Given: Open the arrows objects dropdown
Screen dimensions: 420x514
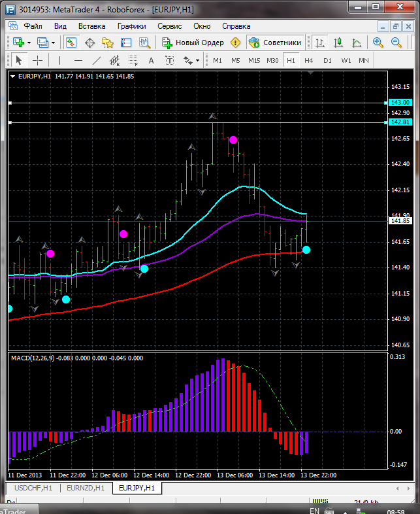Looking at the screenshot, I should tap(197, 61).
